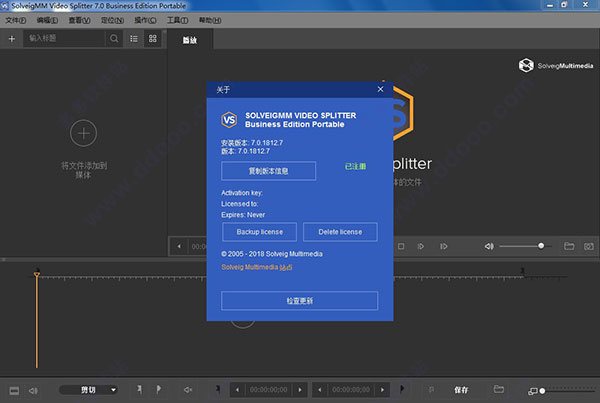Select the playback tab
Viewport: 600px width, 403px height.
(190, 40)
